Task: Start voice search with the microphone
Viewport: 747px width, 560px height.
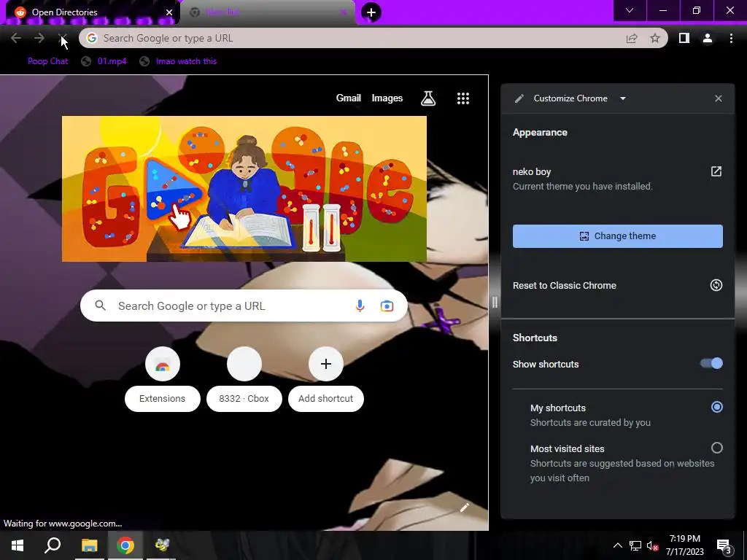Action: [360, 306]
